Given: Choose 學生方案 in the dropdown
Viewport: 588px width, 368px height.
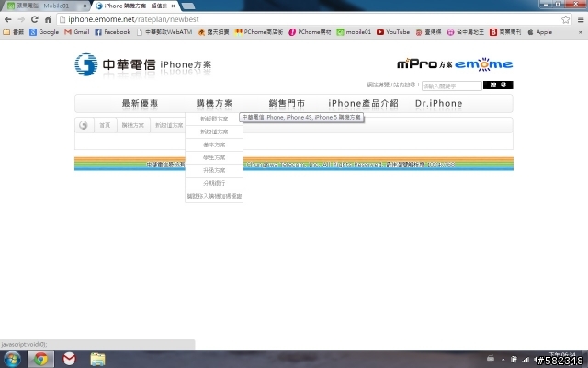Looking at the screenshot, I should pos(214,157).
